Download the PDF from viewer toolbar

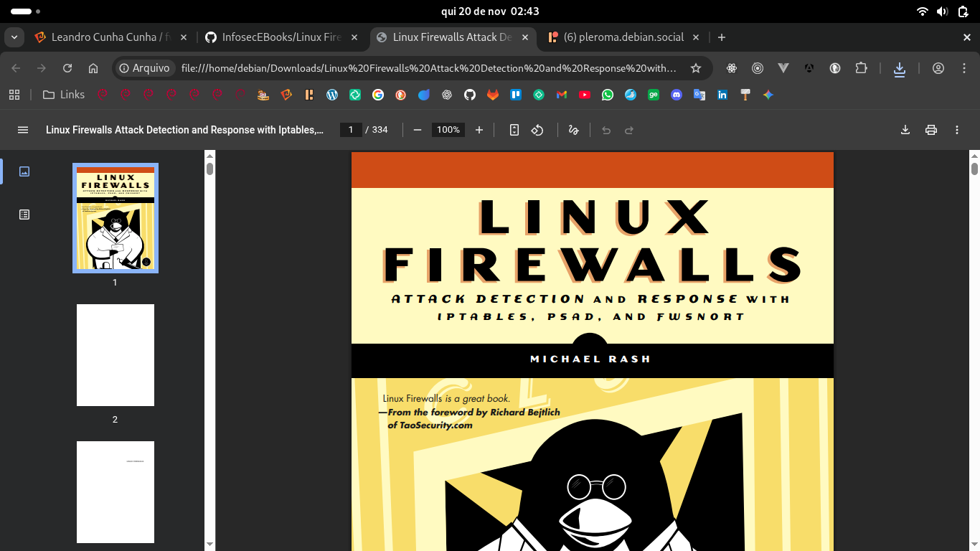[905, 130]
